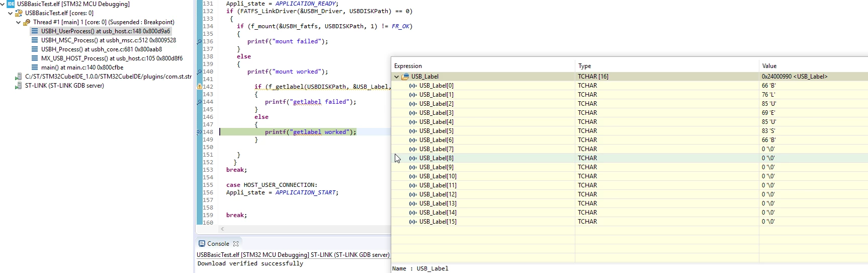
Task: Select USBH_Process() stack frame at usbh_core.c
Action: coord(102,49)
